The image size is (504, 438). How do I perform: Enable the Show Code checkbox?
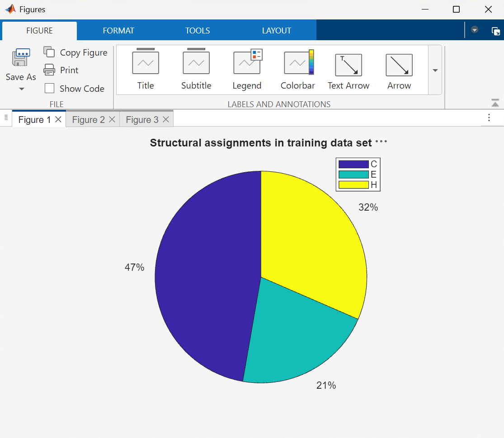[50, 89]
